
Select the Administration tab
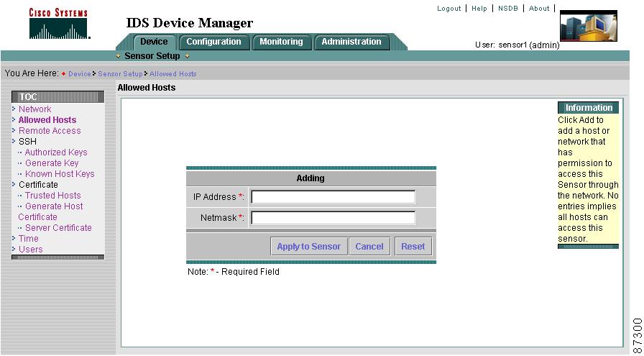(x=351, y=42)
